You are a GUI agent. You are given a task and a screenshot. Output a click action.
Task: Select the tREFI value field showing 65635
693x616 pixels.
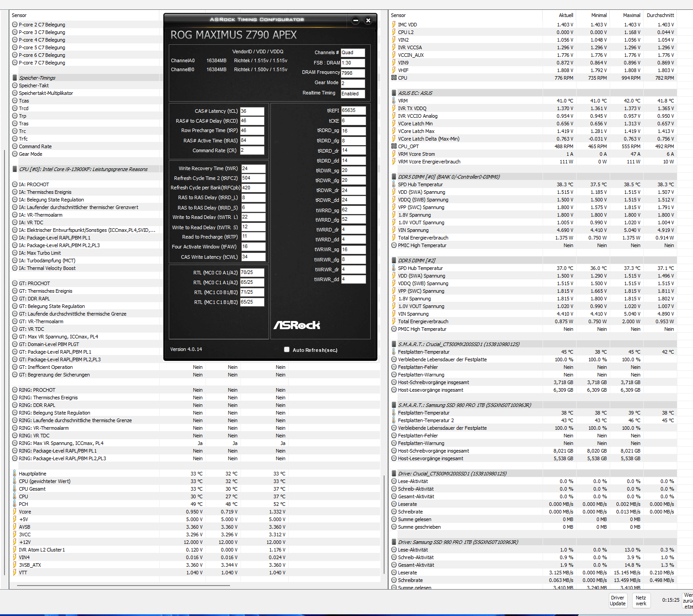click(x=354, y=110)
